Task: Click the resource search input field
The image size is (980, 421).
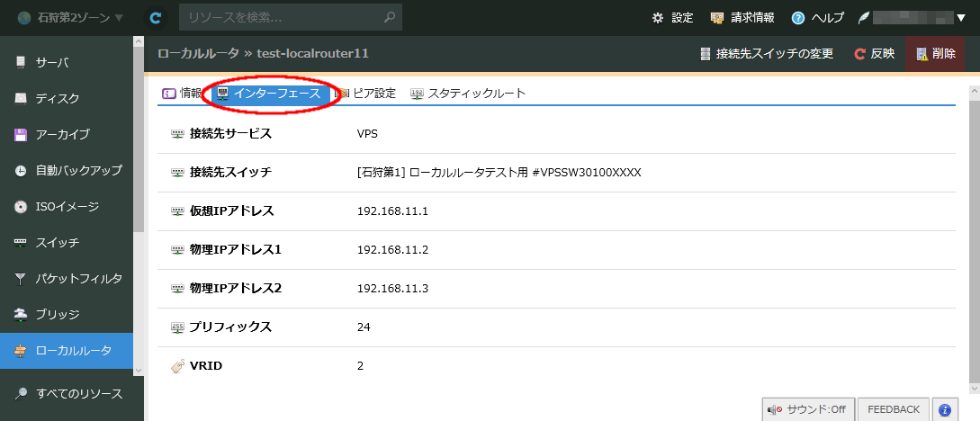Action: click(281, 17)
